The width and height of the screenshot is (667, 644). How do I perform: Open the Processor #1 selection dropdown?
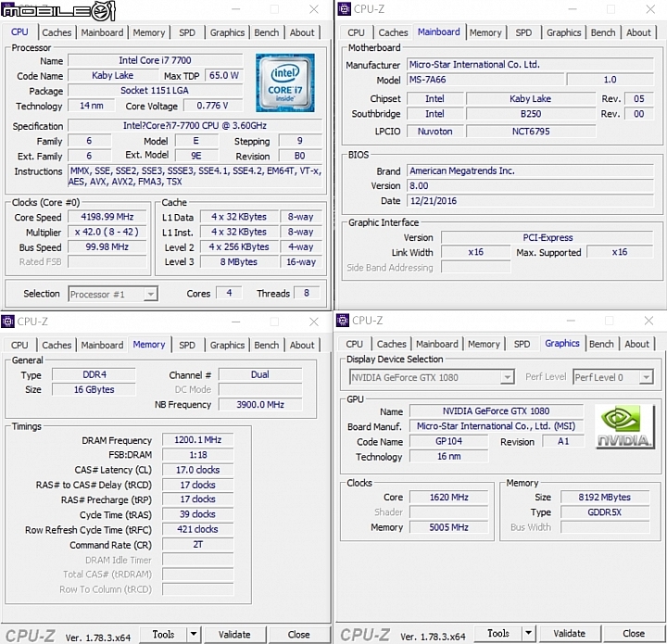tap(150, 294)
